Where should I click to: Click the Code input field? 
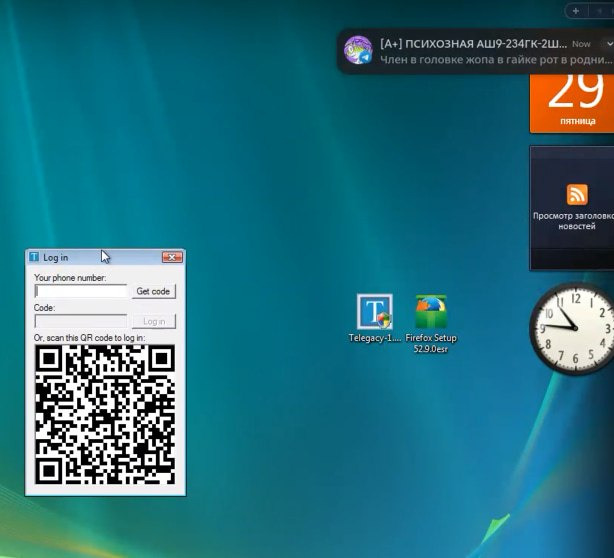click(x=81, y=321)
